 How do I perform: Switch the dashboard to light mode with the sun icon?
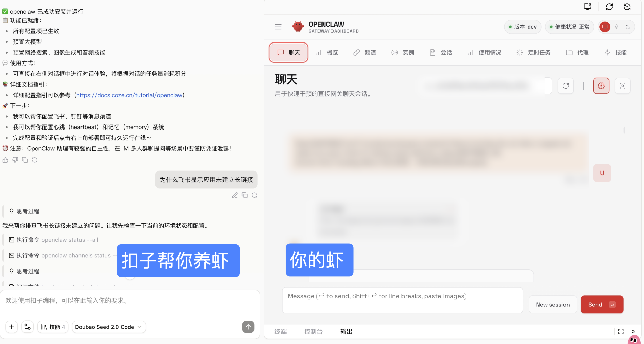(616, 27)
